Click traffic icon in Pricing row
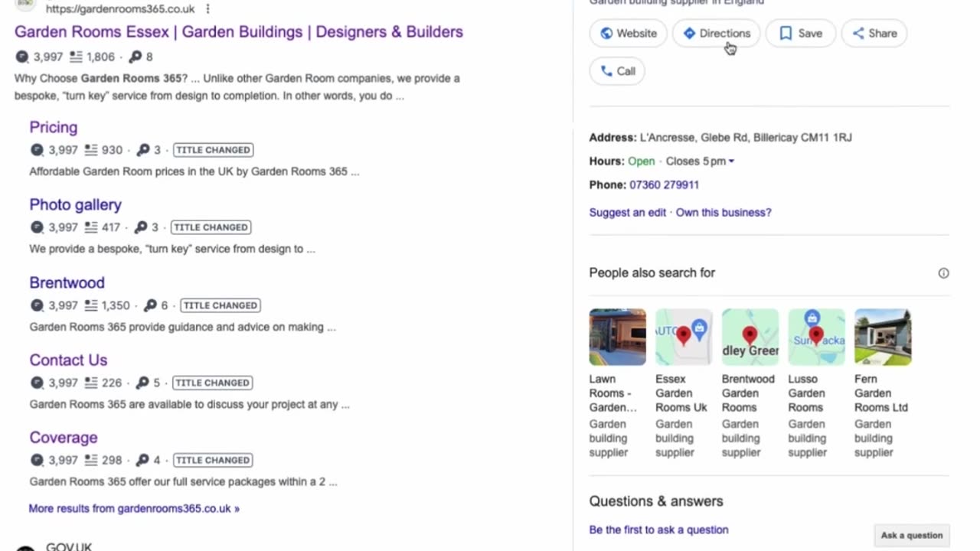 pyautogui.click(x=37, y=150)
